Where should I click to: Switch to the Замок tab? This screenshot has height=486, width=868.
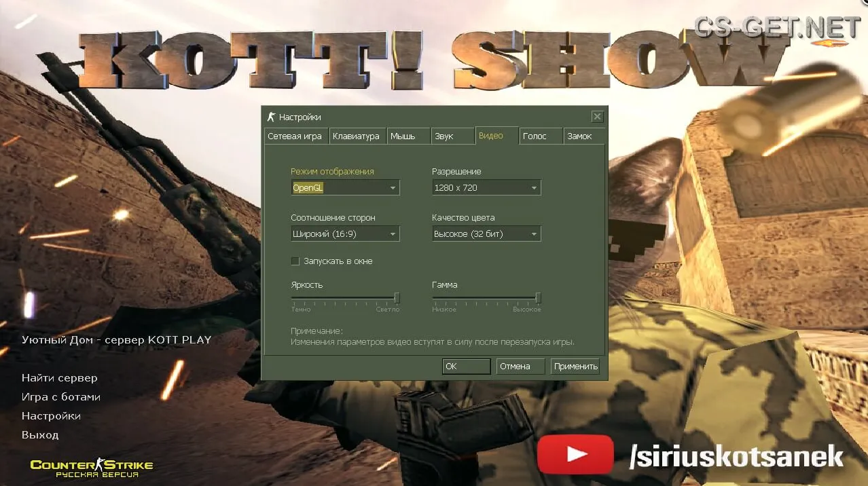(x=584, y=136)
